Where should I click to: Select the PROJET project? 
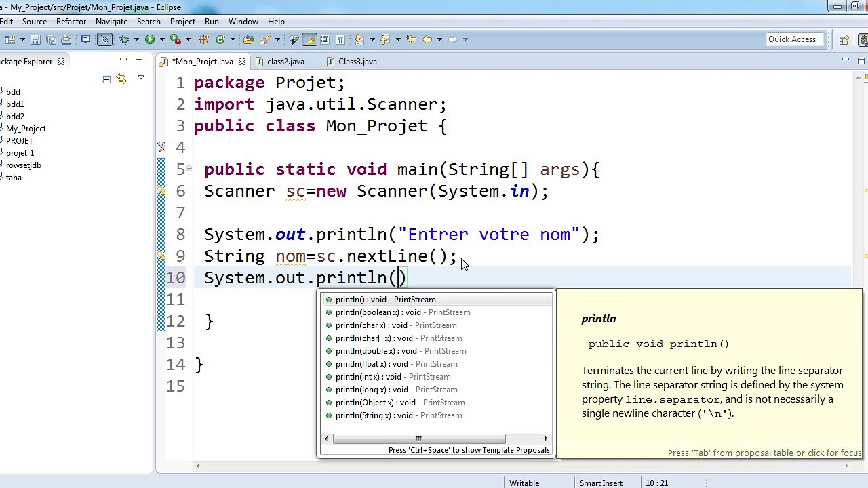[20, 141]
